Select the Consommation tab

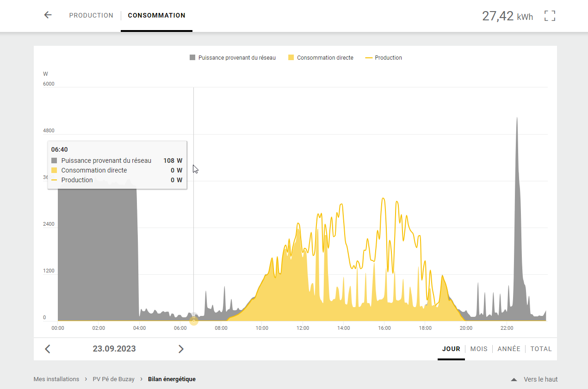click(156, 15)
